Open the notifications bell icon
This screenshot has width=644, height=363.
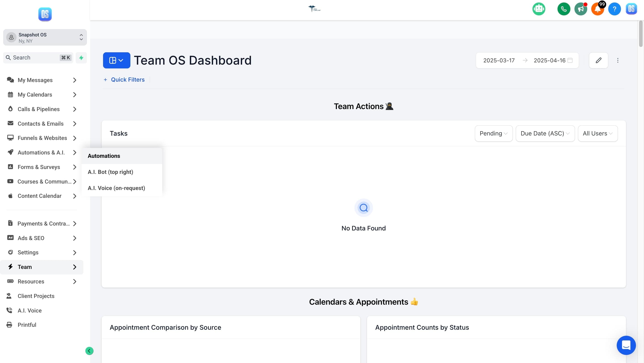[597, 9]
